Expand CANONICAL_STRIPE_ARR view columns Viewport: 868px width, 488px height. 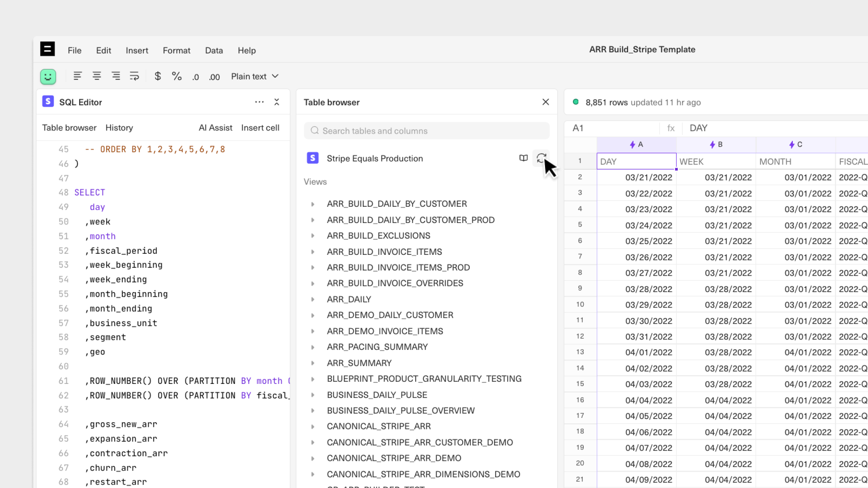(313, 427)
